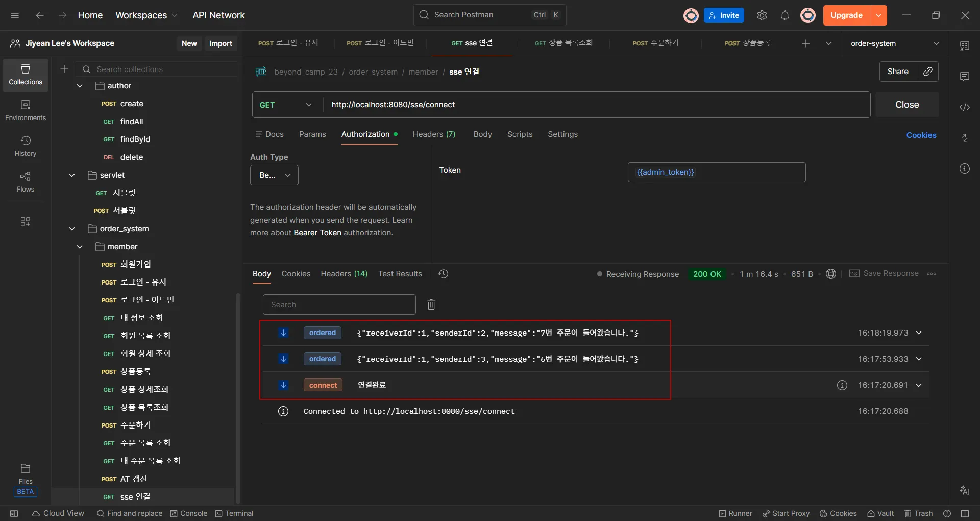Select the 주문 목록 조회 request
This screenshot has width=980, height=521.
pyautogui.click(x=145, y=443)
